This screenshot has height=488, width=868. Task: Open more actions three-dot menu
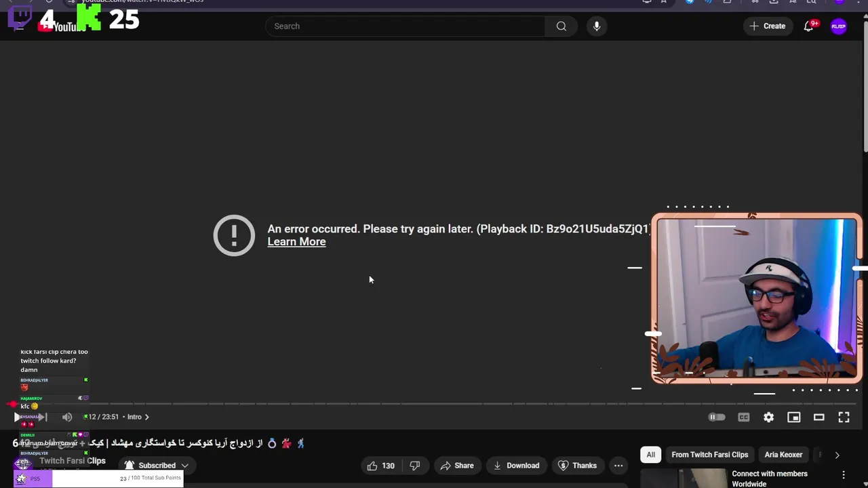618,466
